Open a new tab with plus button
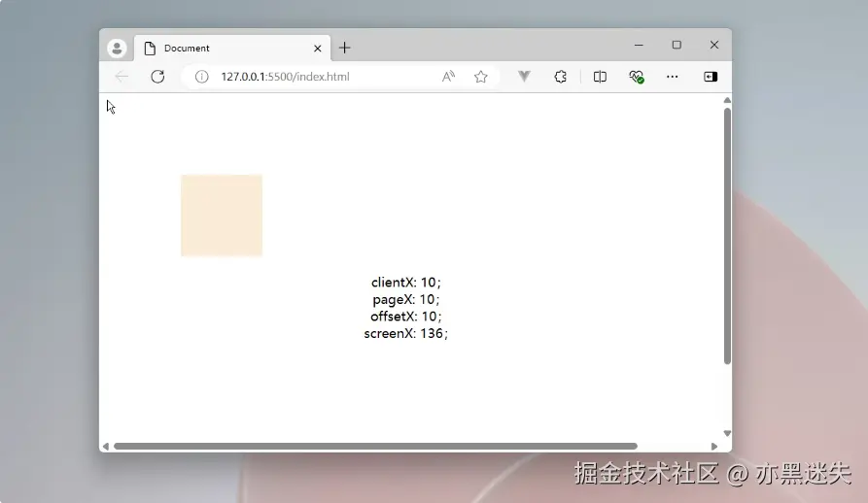 344,49
